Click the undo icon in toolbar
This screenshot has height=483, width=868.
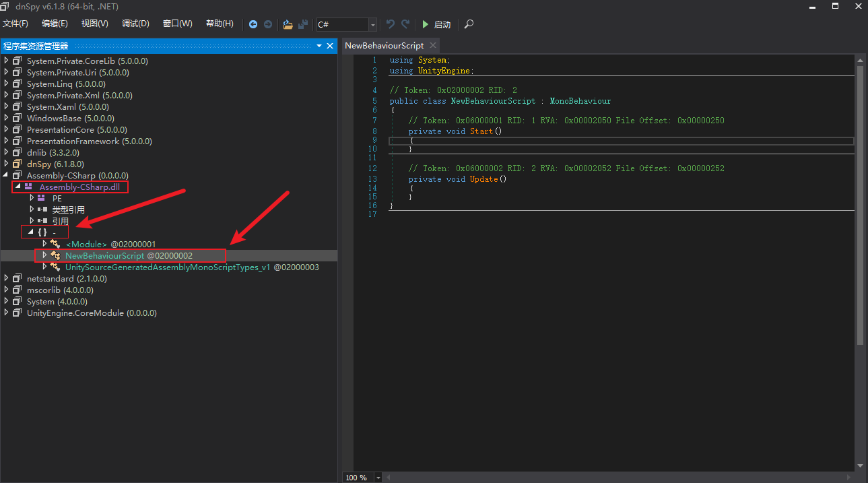tap(391, 24)
